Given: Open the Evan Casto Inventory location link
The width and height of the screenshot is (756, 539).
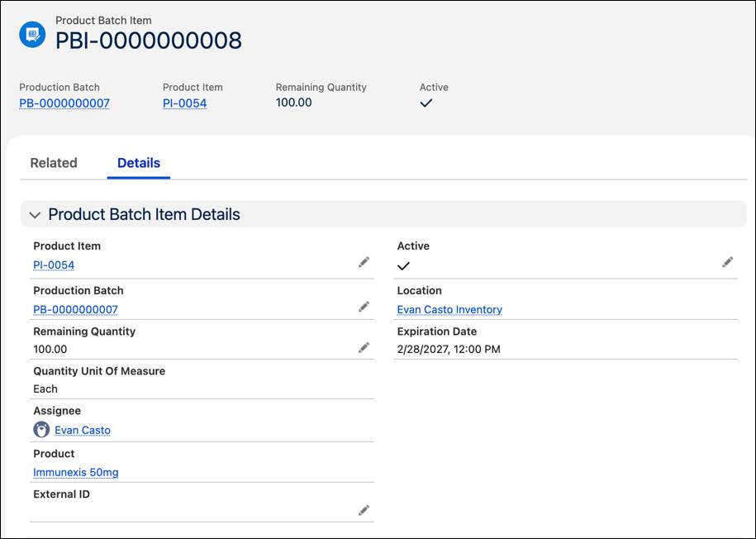Looking at the screenshot, I should click(x=449, y=309).
